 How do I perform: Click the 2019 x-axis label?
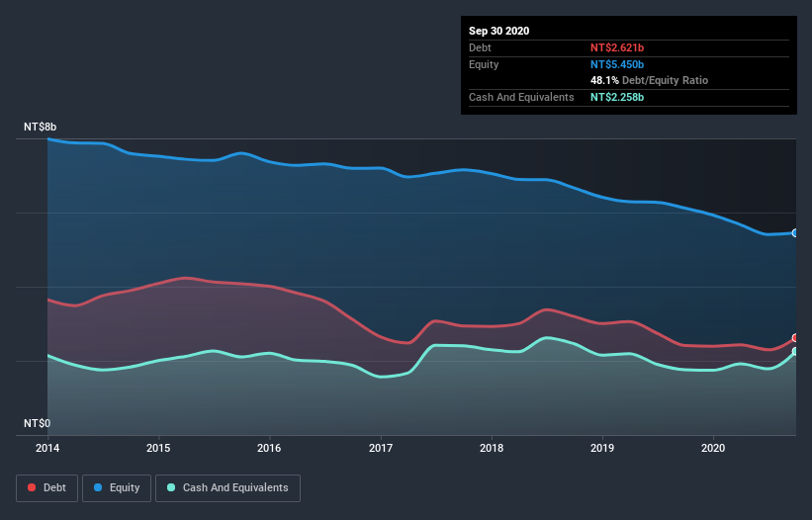tap(602, 448)
